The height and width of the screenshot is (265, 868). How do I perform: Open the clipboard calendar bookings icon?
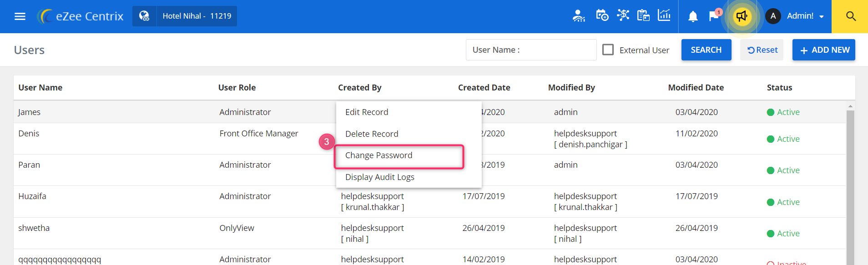click(x=643, y=15)
